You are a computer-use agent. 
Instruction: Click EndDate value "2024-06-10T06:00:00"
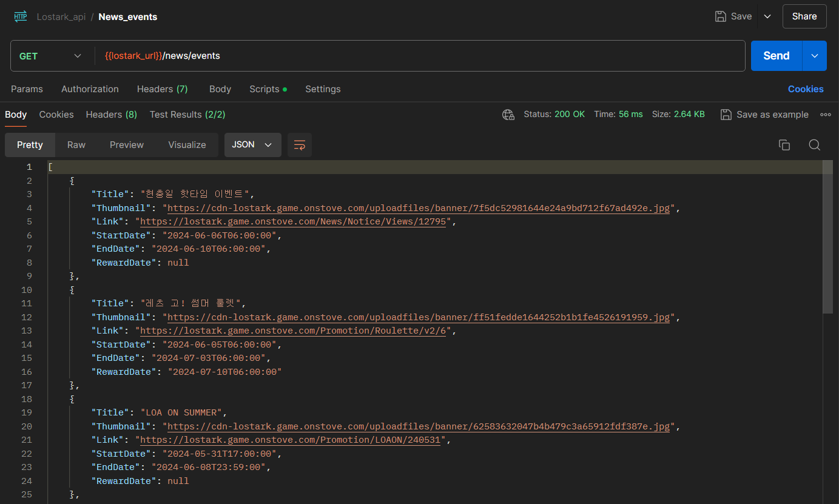[208, 249]
